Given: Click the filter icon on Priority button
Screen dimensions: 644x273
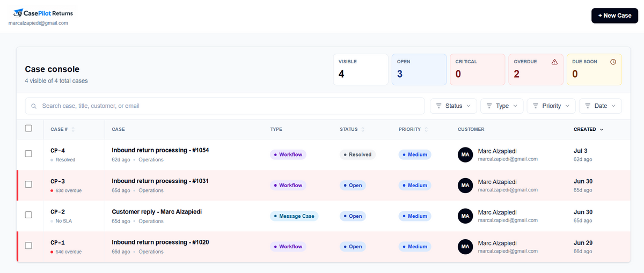Looking at the screenshot, I should (536, 106).
